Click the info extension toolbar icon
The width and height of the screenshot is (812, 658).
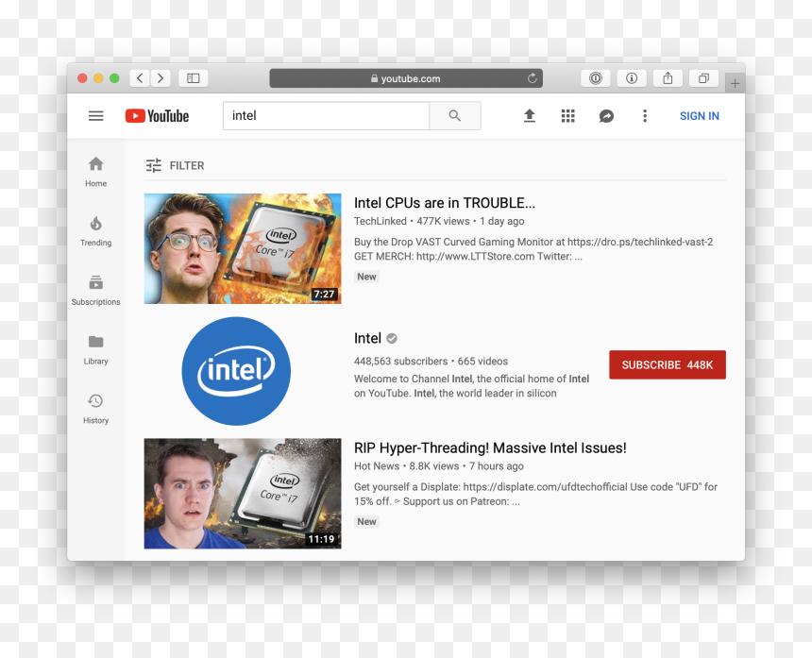click(632, 78)
